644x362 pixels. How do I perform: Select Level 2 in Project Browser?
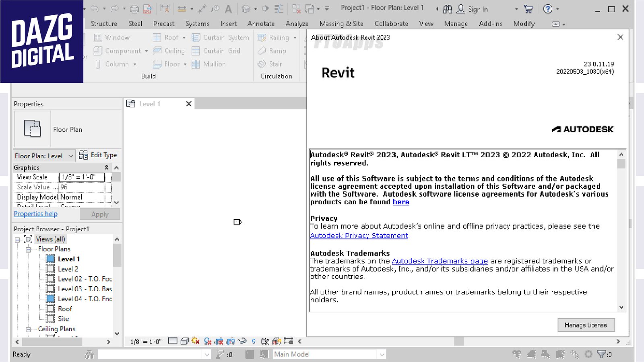68,269
